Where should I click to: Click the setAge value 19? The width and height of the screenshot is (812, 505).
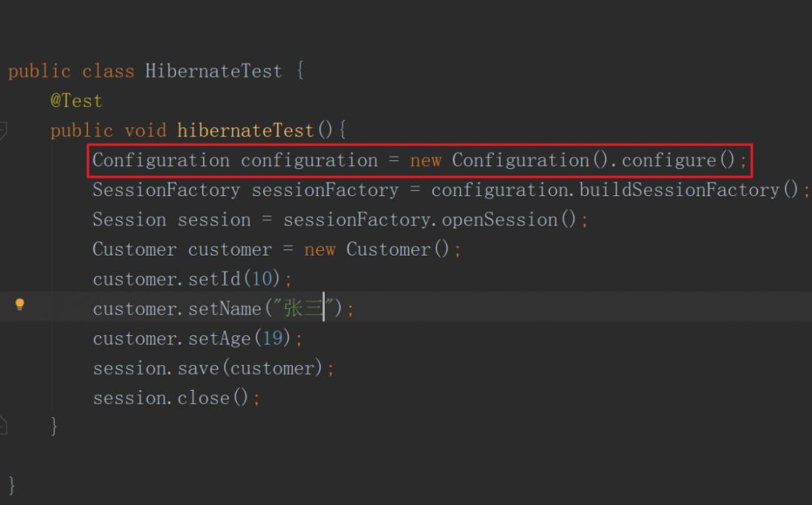(273, 339)
